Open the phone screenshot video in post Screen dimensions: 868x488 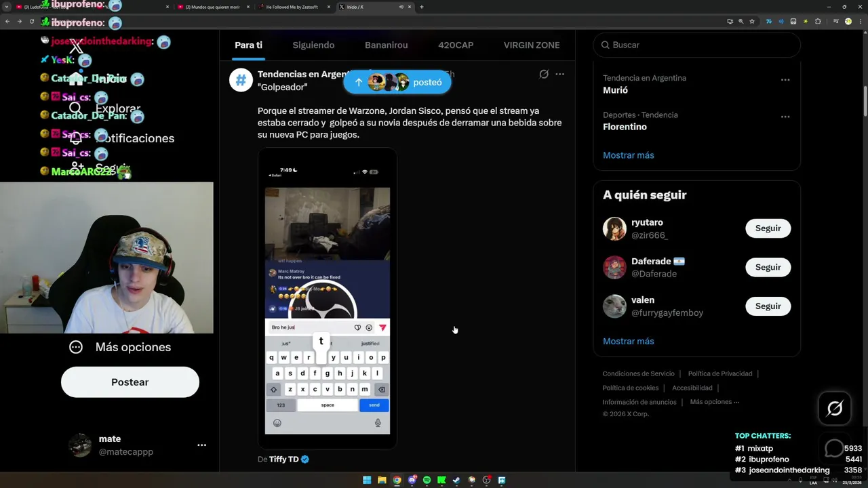[327, 298]
